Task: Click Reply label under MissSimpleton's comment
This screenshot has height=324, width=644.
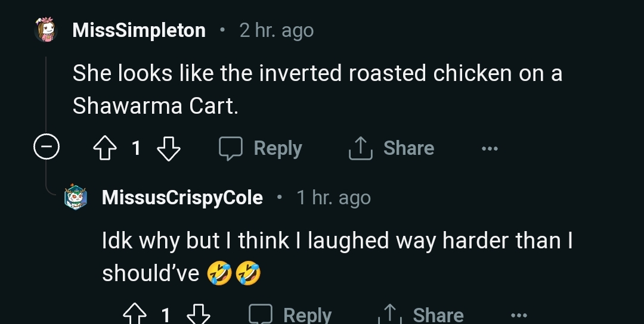Action: 278,148
